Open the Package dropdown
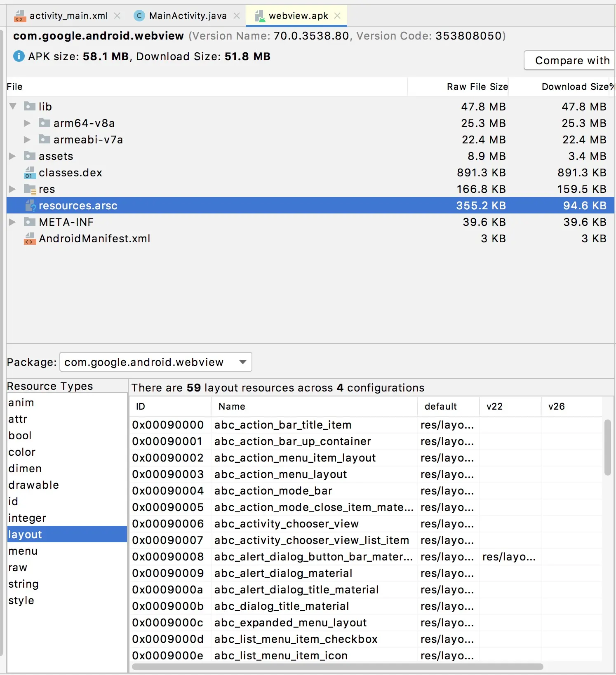This screenshot has height=675, width=616. [x=156, y=362]
